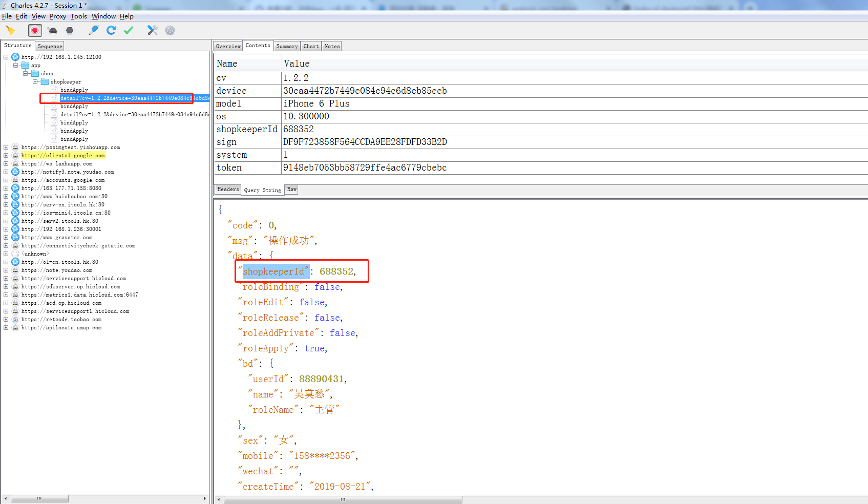Collapse the app folder node
This screenshot has height=504, width=868.
click(16, 66)
